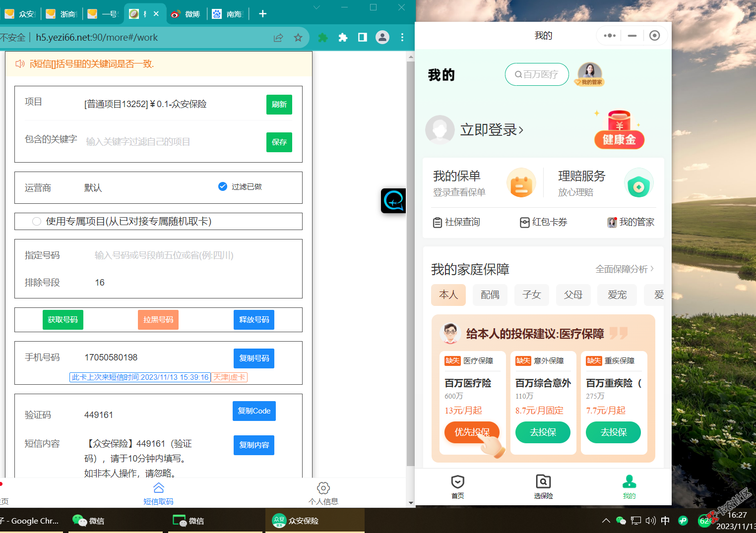This screenshot has height=533, width=756.
Task: Switch to the 众安 browser tab
Action: (20, 14)
